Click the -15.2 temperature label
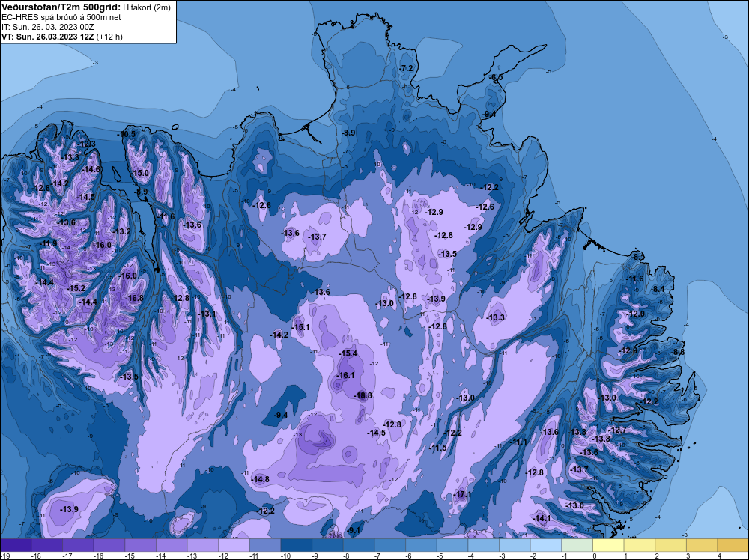Screen dimensions: 749x560 (76, 288)
